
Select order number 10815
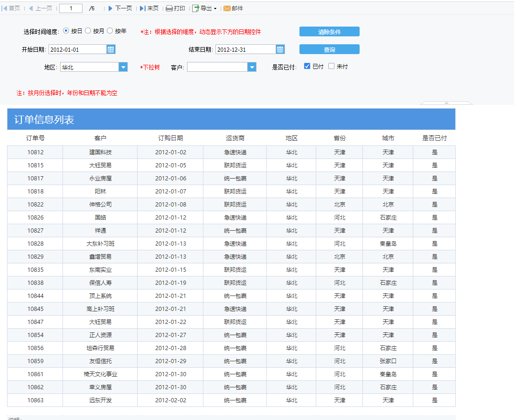tap(35, 165)
